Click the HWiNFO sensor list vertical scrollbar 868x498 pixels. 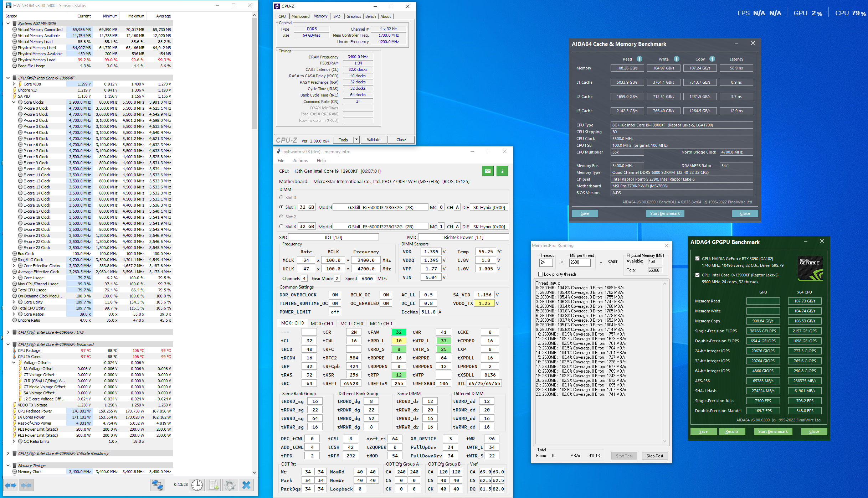point(254,71)
